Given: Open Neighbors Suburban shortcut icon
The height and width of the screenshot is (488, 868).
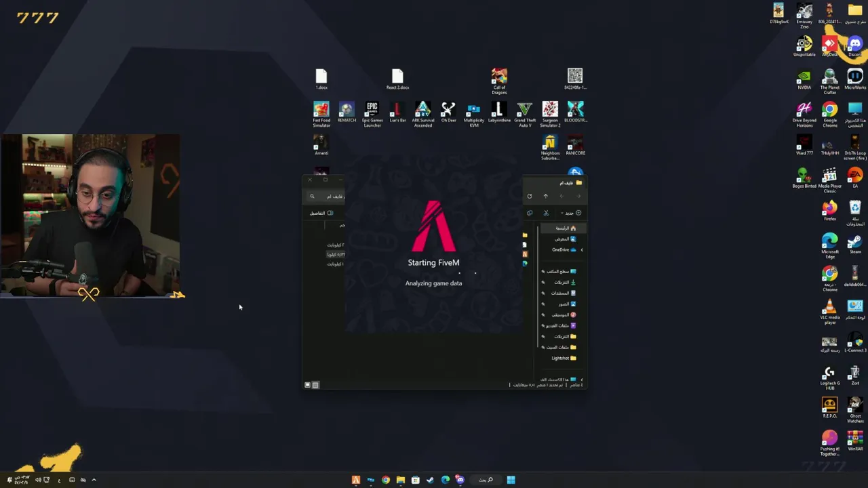Looking at the screenshot, I should tap(550, 147).
